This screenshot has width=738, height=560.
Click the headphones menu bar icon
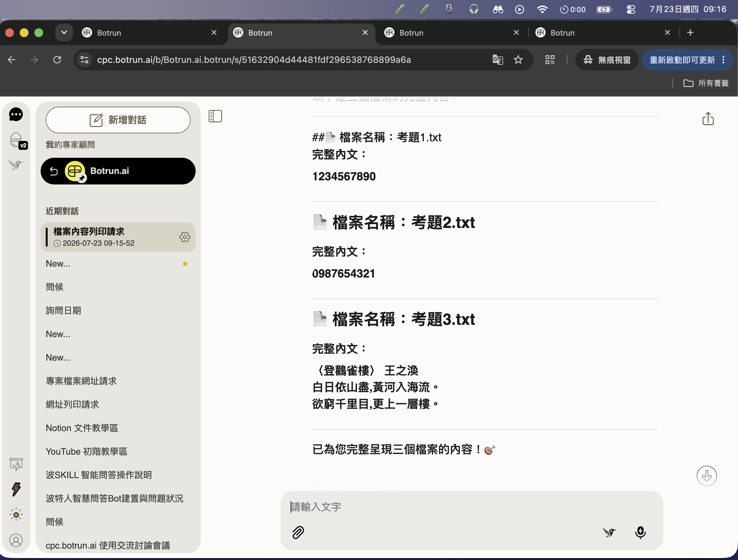coord(473,9)
